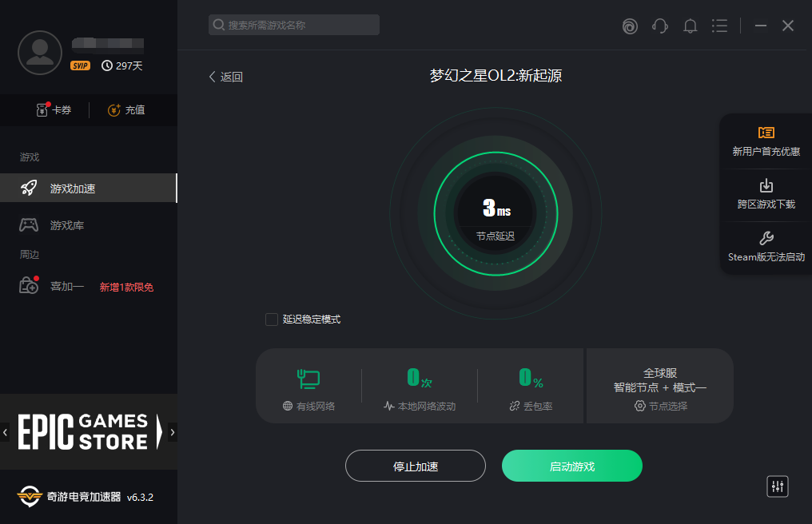
Task: Click the SVIP badge
Action: (80, 65)
